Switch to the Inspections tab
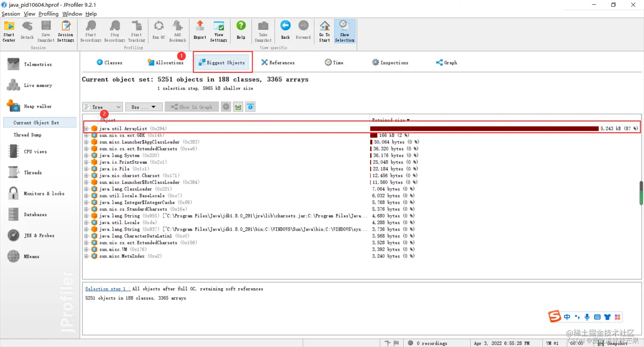The height and width of the screenshot is (347, 644). click(x=390, y=63)
